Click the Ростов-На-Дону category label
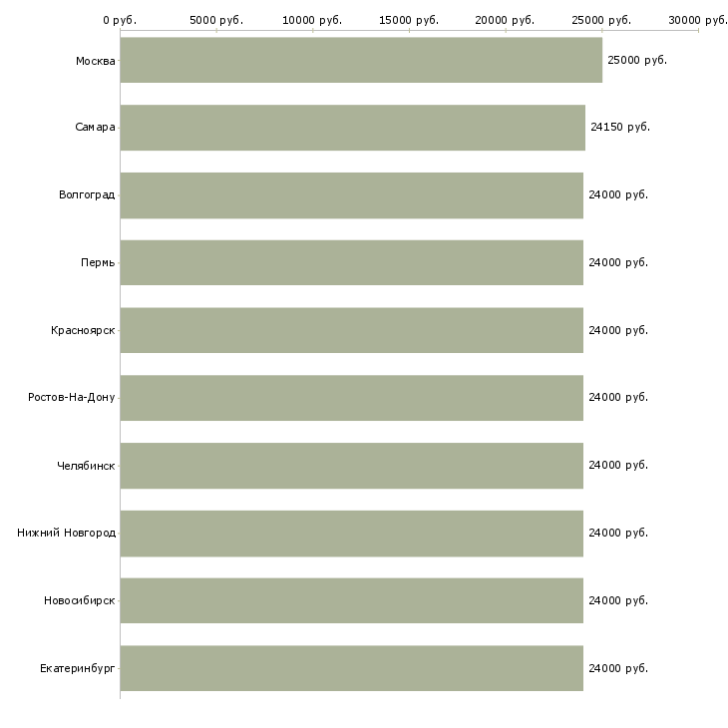 tap(71, 398)
